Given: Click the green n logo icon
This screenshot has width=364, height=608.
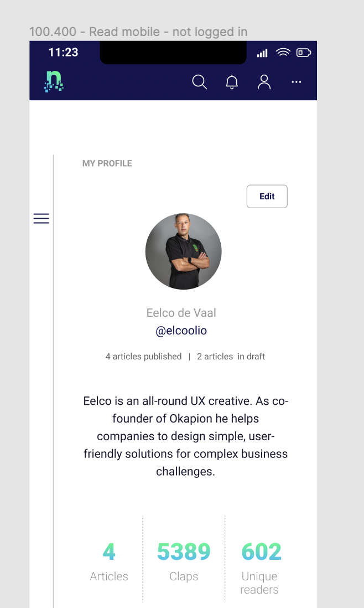Looking at the screenshot, I should coord(54,82).
